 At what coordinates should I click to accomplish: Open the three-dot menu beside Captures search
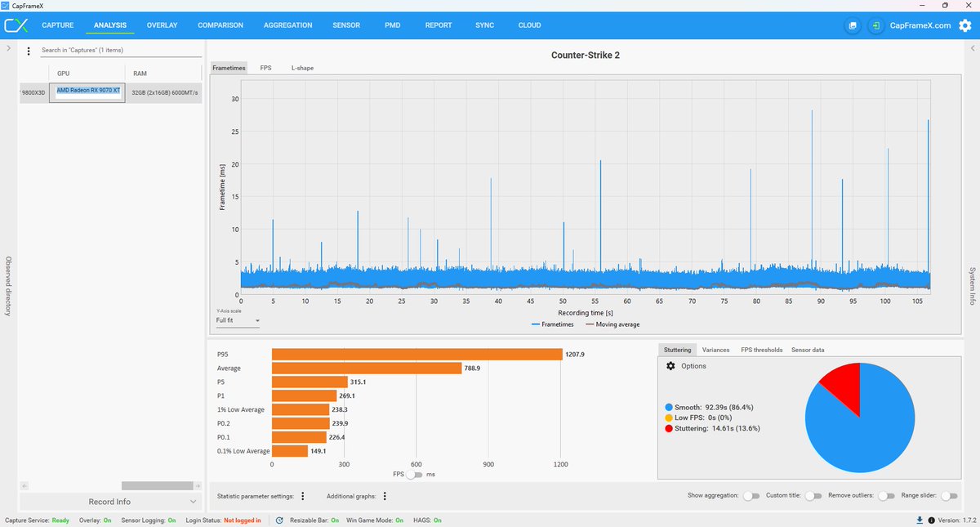pos(29,51)
